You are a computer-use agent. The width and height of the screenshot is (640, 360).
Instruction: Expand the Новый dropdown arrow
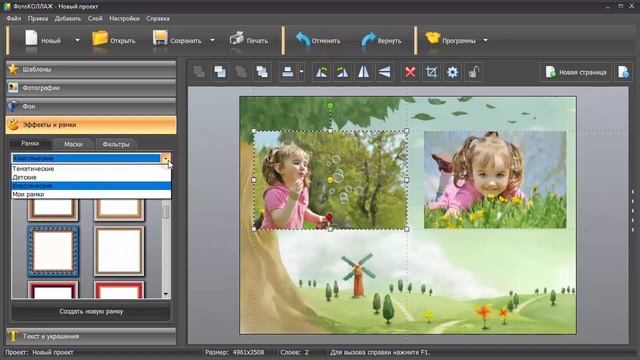[77, 40]
